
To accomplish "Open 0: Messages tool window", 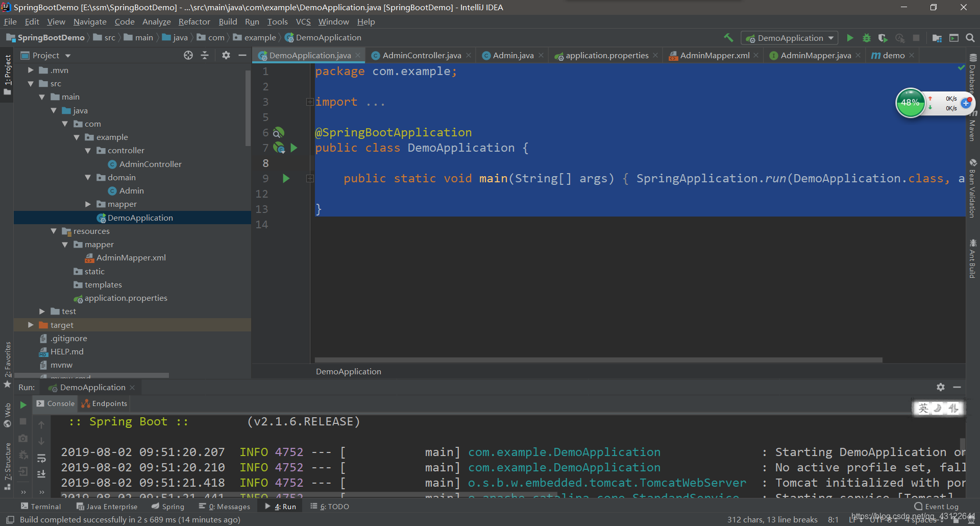I will click(x=225, y=507).
